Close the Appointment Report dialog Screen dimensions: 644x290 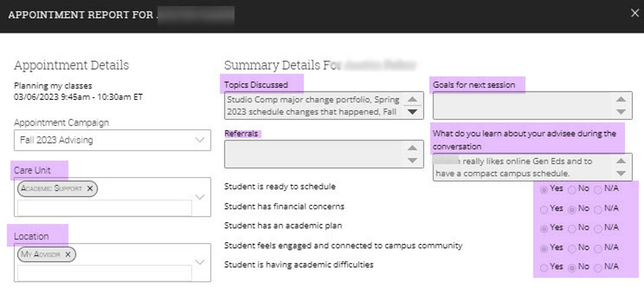click(x=634, y=13)
